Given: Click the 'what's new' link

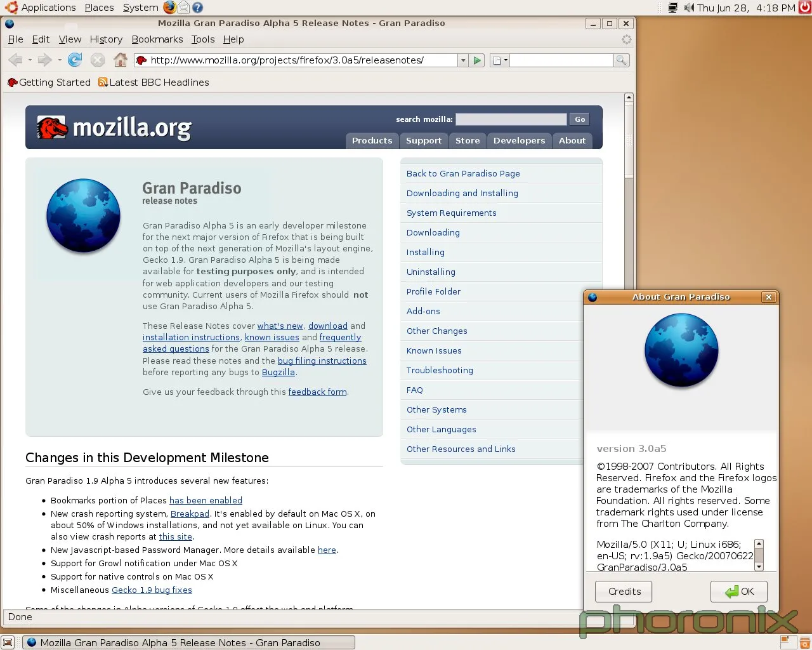Looking at the screenshot, I should [280, 326].
